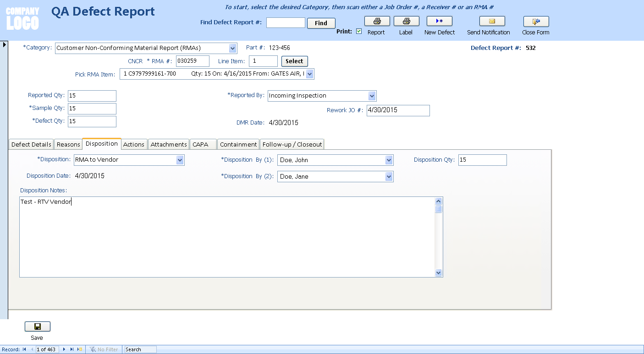The height and width of the screenshot is (354, 644).
Task: Go to previous record navigation arrow
Action: tap(32, 349)
